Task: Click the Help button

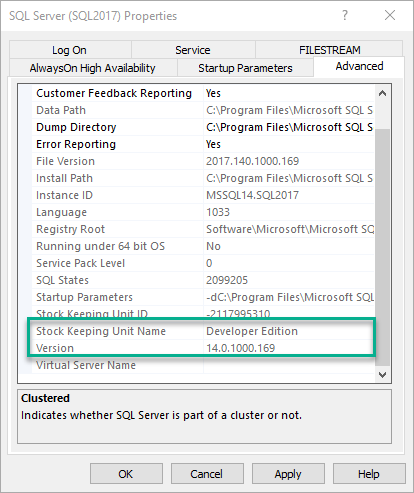Action: tap(369, 473)
